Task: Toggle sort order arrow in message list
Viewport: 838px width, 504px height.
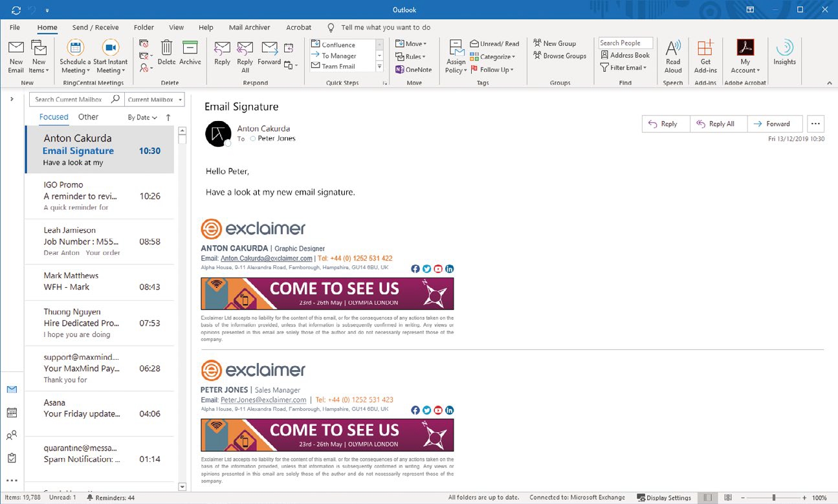Action: [168, 118]
